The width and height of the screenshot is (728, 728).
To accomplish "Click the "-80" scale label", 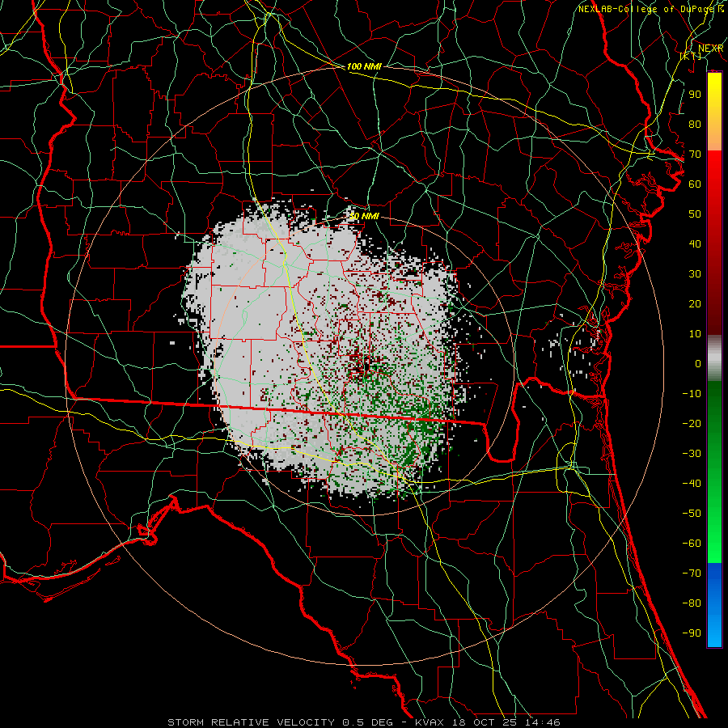I will tap(692, 603).
